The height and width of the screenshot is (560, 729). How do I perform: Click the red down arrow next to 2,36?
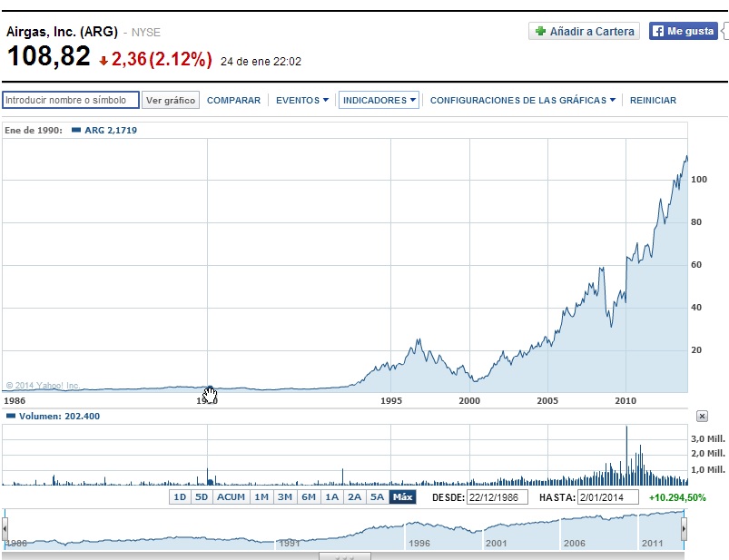[x=103, y=61]
